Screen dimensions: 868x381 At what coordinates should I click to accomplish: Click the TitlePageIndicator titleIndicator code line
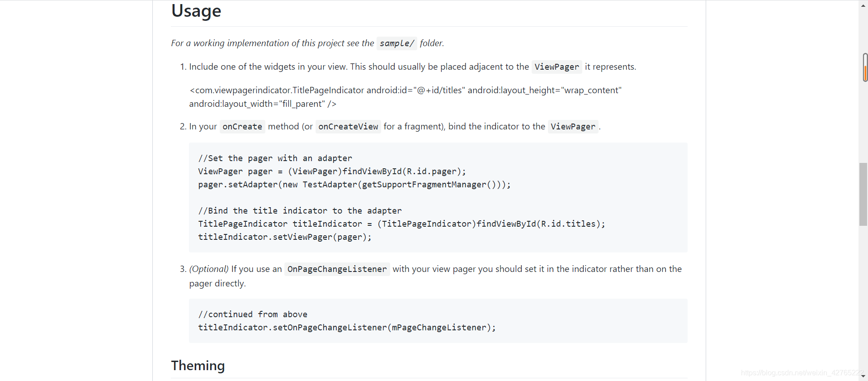tap(401, 224)
